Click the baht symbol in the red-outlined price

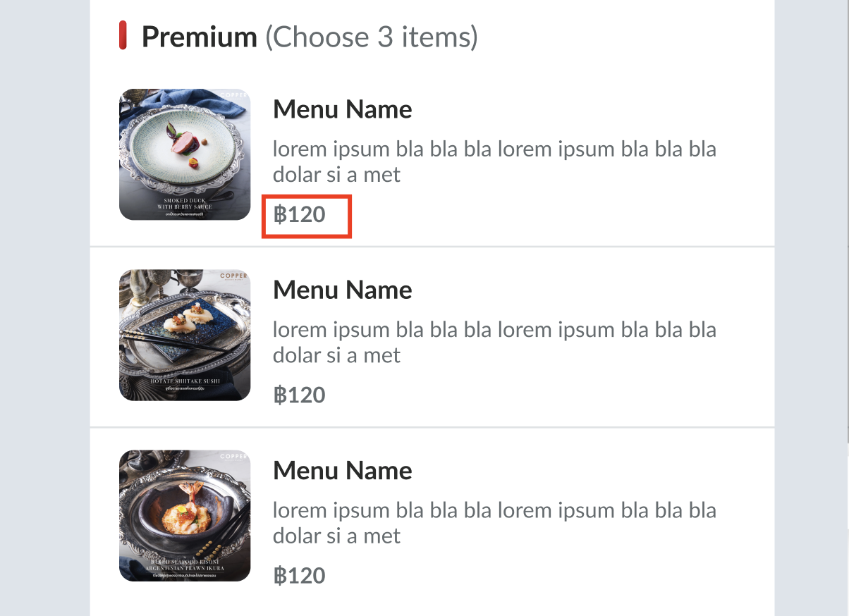click(x=280, y=214)
